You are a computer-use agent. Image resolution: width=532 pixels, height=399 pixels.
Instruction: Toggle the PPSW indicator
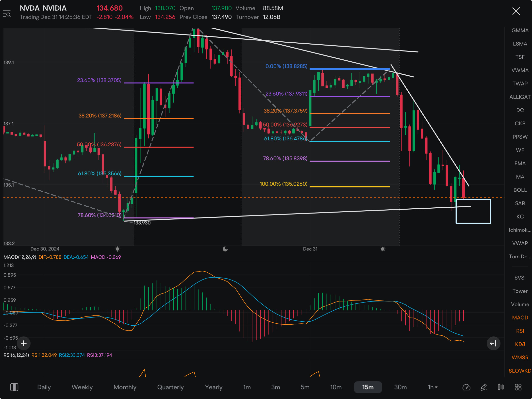[x=520, y=137]
